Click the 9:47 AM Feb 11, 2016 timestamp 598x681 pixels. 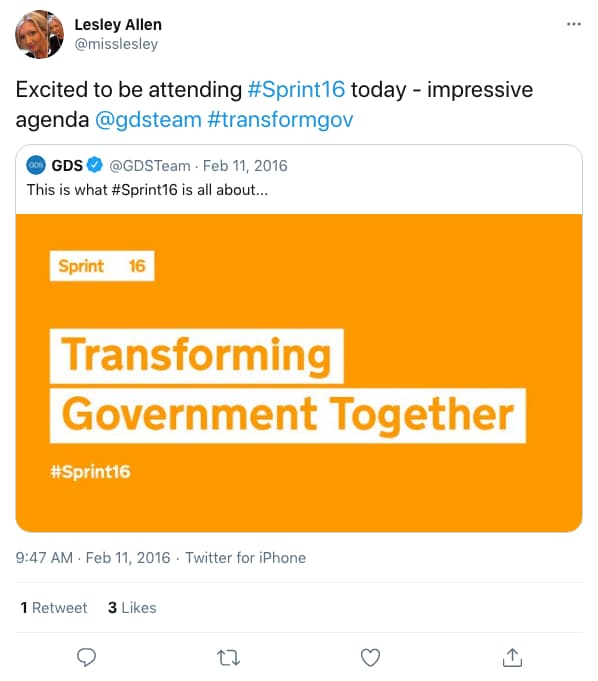[x=93, y=558]
